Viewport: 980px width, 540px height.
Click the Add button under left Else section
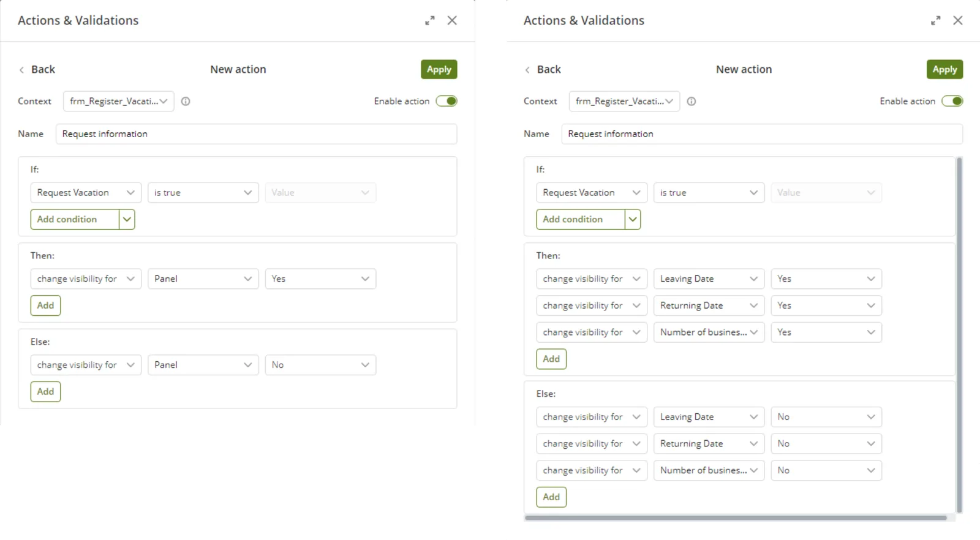pos(45,392)
